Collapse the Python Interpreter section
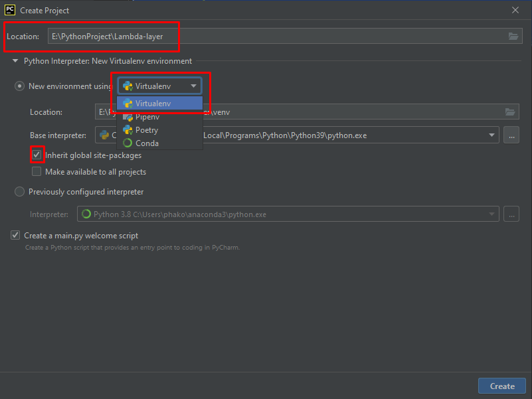The image size is (532, 399). 15,61
